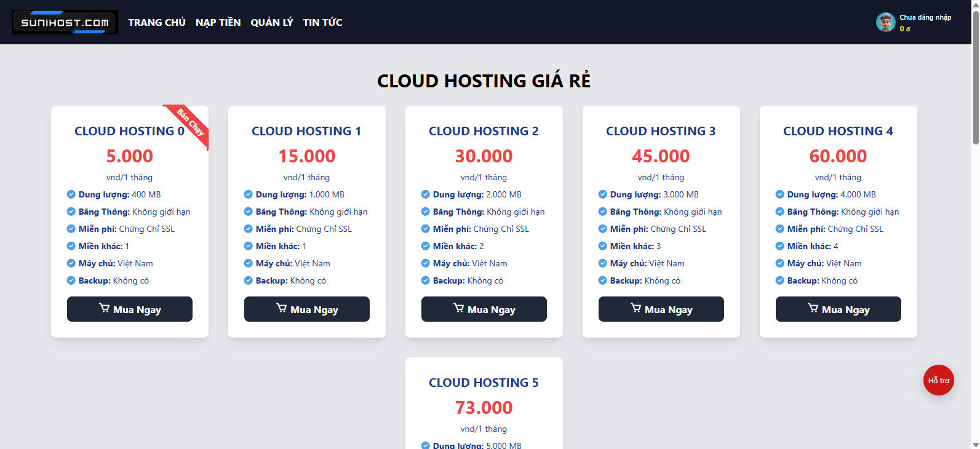The height and width of the screenshot is (449, 980).
Task: Open the red Hỗ trợ support bubble
Action: click(938, 380)
